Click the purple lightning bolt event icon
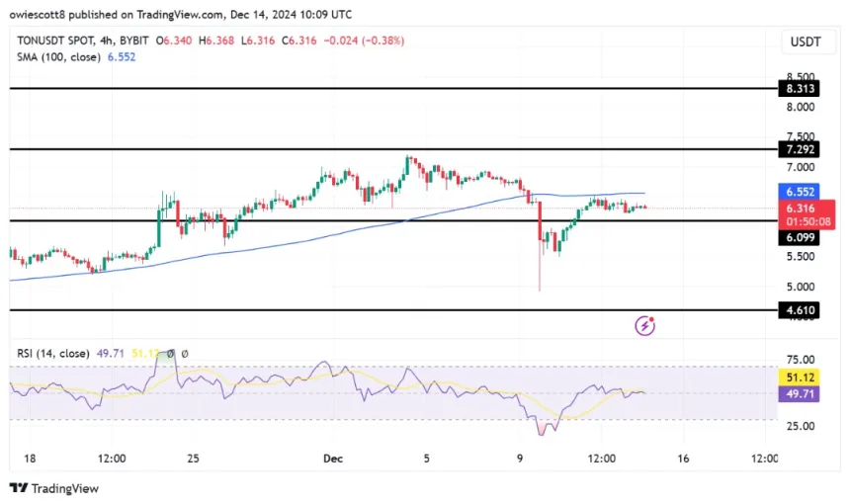Image resolution: width=850 pixels, height=504 pixels. pos(644,324)
